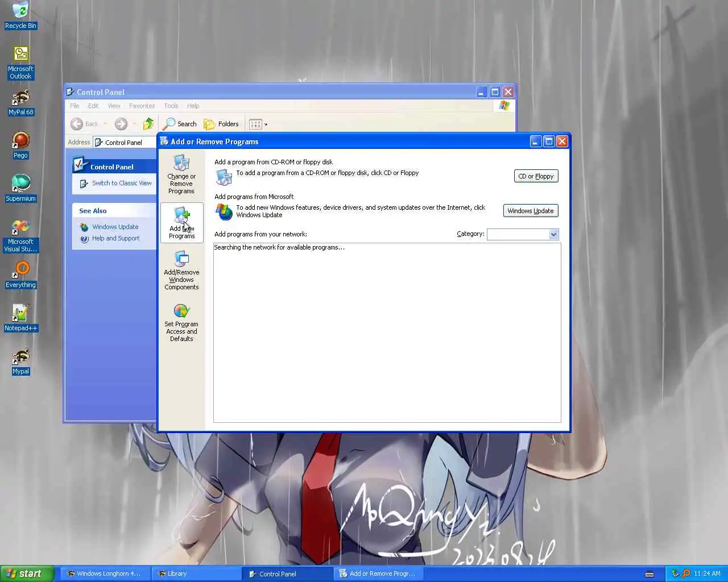Click the Views toolbar button
Viewport: 728px width, 582px height.
255,124
